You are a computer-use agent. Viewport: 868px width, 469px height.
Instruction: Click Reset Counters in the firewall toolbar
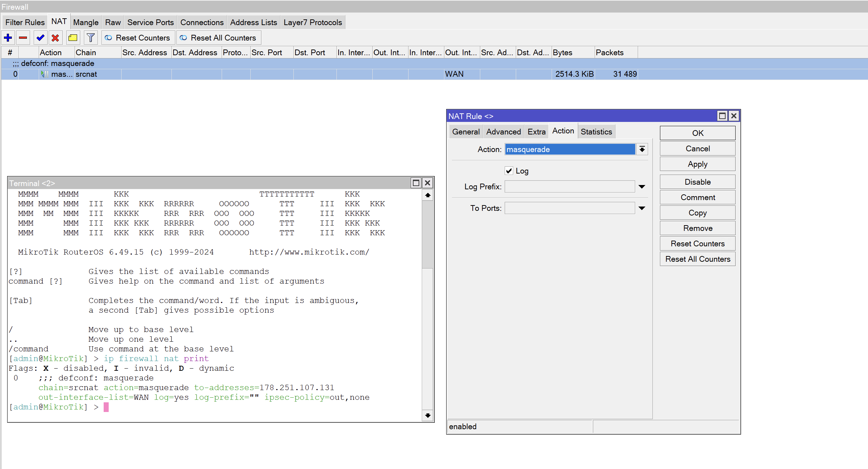click(138, 38)
